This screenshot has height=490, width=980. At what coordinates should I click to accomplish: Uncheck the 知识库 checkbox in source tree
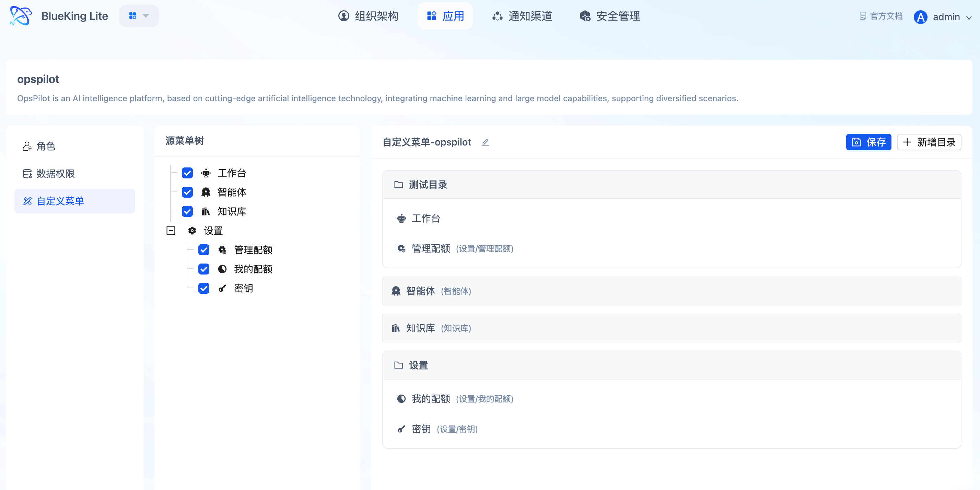click(x=187, y=211)
